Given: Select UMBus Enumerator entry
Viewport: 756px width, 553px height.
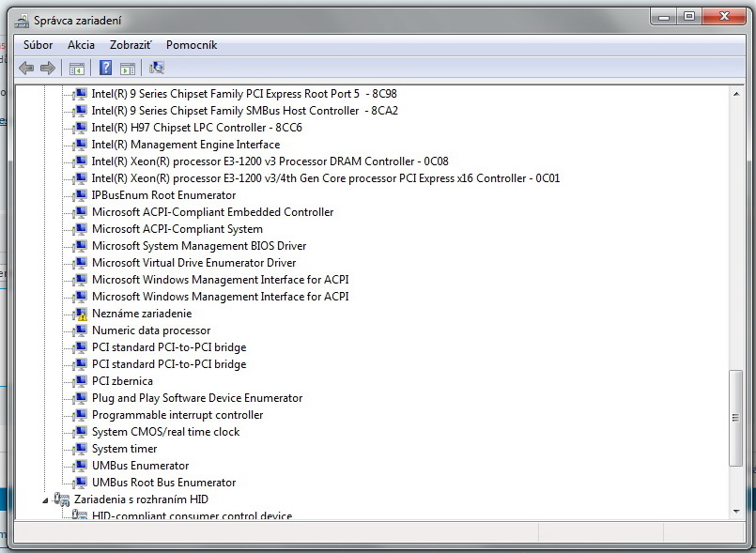Looking at the screenshot, I should pos(140,466).
